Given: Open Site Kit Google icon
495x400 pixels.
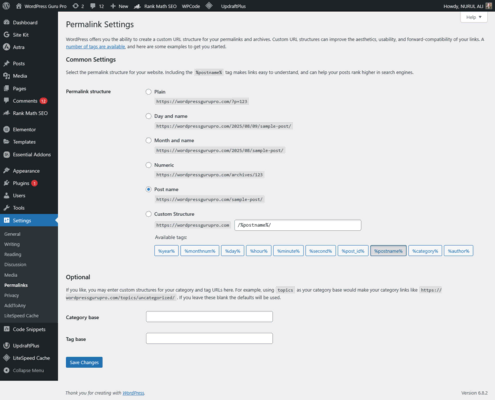Looking at the screenshot, I should tap(6, 35).
